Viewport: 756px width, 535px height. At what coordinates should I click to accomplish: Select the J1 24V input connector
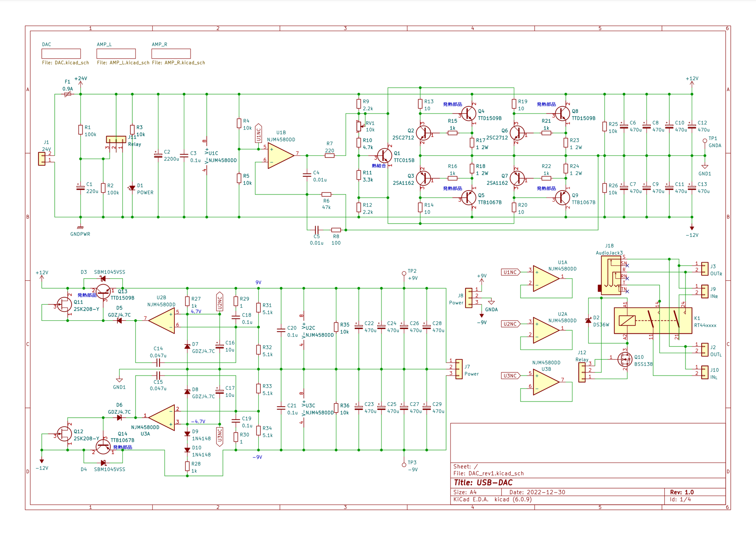(x=42, y=159)
